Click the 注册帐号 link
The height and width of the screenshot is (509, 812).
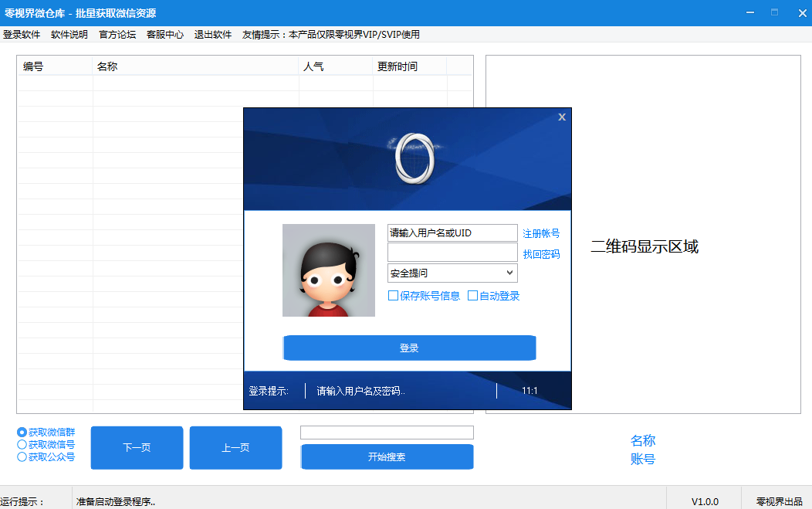[x=541, y=233]
